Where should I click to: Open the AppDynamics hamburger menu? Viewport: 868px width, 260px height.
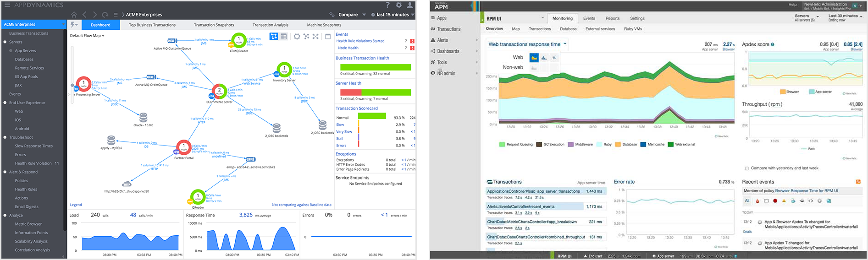pos(7,5)
